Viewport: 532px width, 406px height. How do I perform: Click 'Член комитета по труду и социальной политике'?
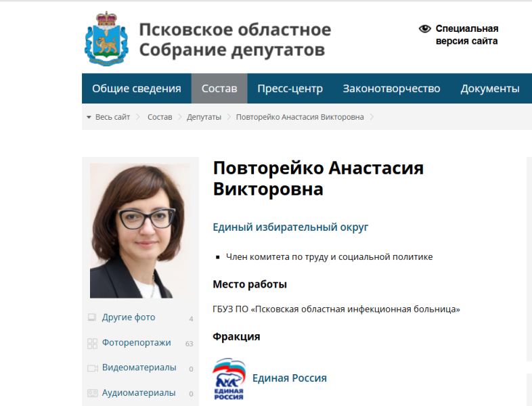click(329, 256)
